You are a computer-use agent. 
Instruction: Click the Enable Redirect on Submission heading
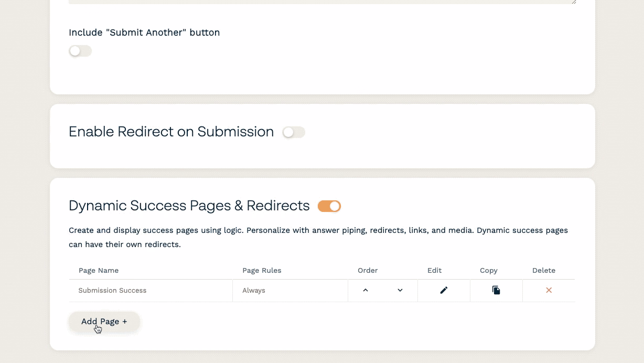[x=171, y=132]
